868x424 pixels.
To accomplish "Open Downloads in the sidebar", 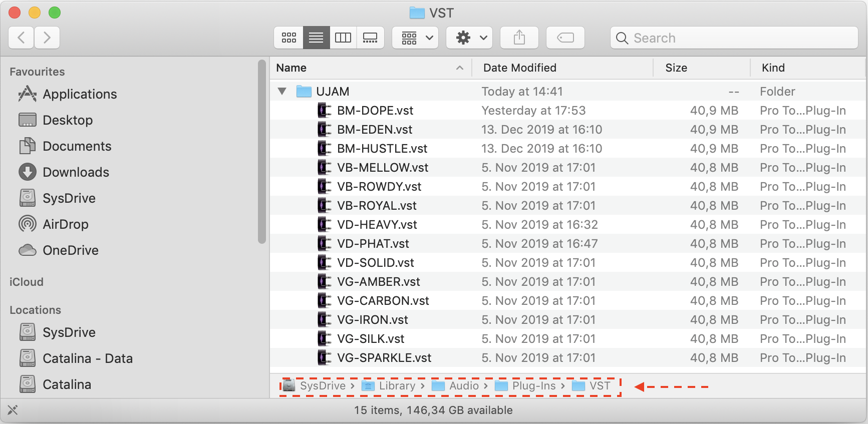I will [64, 172].
